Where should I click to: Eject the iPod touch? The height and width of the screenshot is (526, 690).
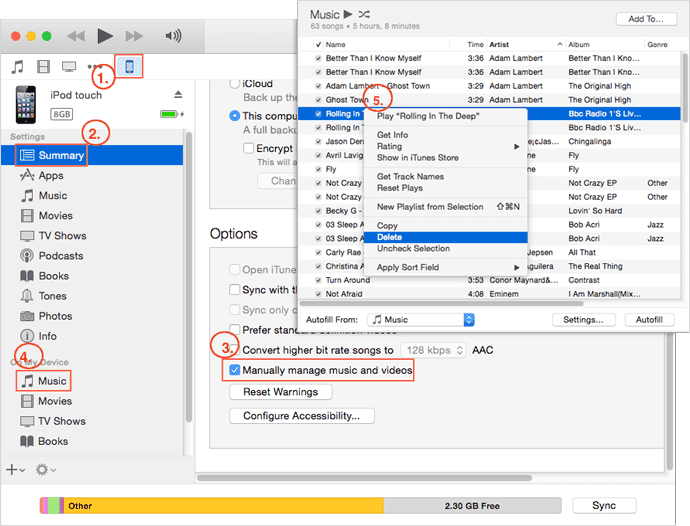(x=178, y=94)
